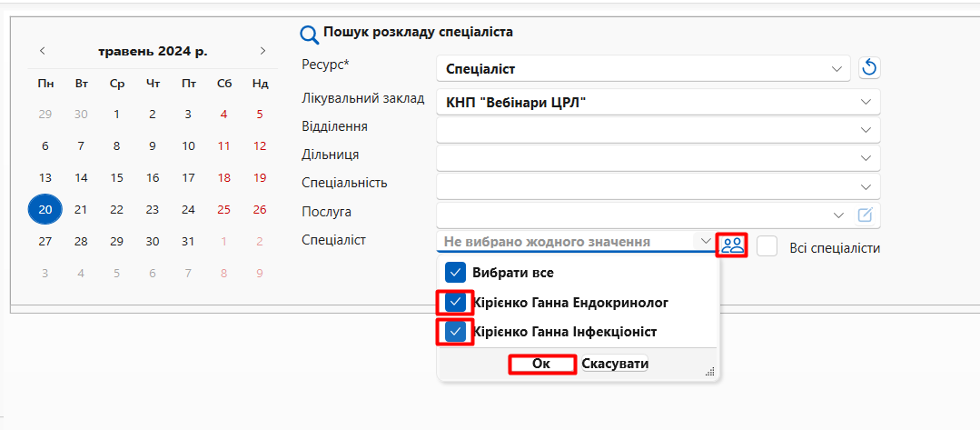The height and width of the screenshot is (430, 980).
Task: Select Sunday May 5 in calendar
Action: 260,115
